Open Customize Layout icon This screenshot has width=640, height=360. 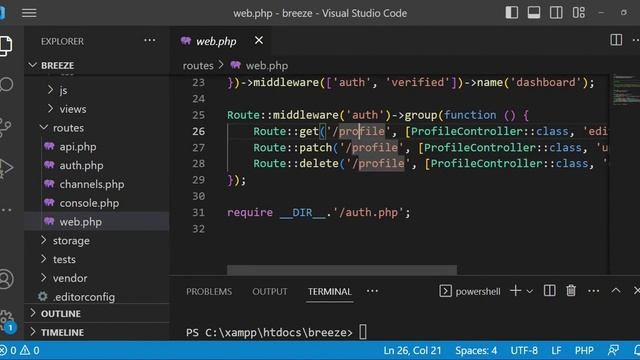(578, 13)
